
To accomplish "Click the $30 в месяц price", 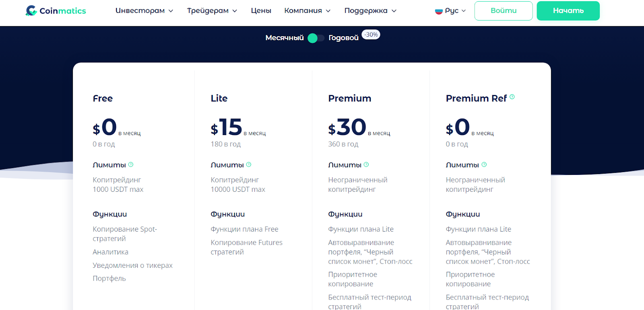I will 359,127.
